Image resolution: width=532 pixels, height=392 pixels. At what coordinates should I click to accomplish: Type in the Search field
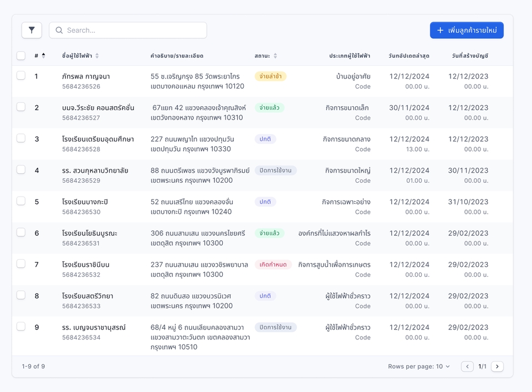coord(133,30)
